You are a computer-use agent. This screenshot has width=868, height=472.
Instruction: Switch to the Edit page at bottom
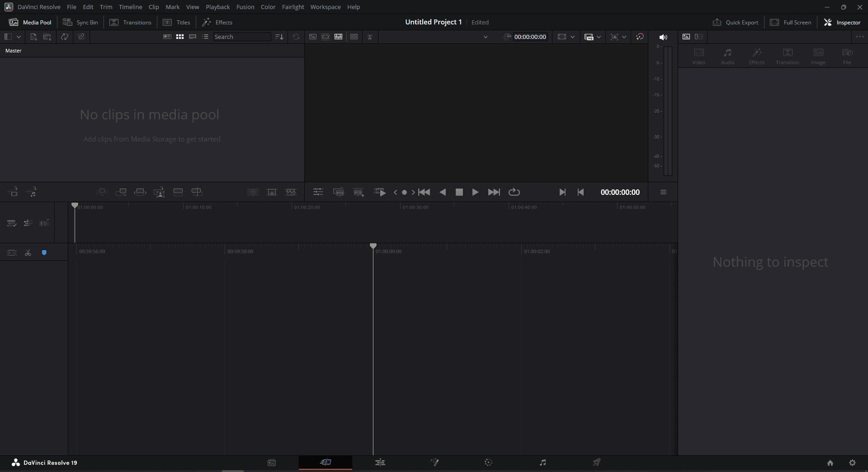[x=380, y=463]
